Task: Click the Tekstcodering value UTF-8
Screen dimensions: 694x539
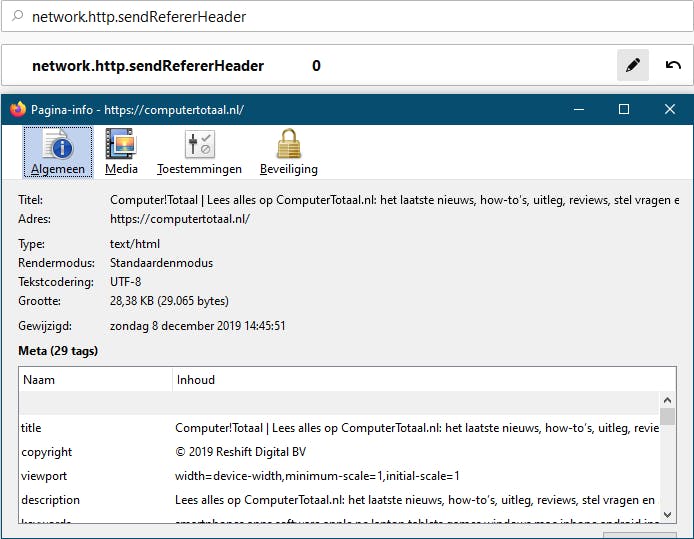Action: pos(125,282)
